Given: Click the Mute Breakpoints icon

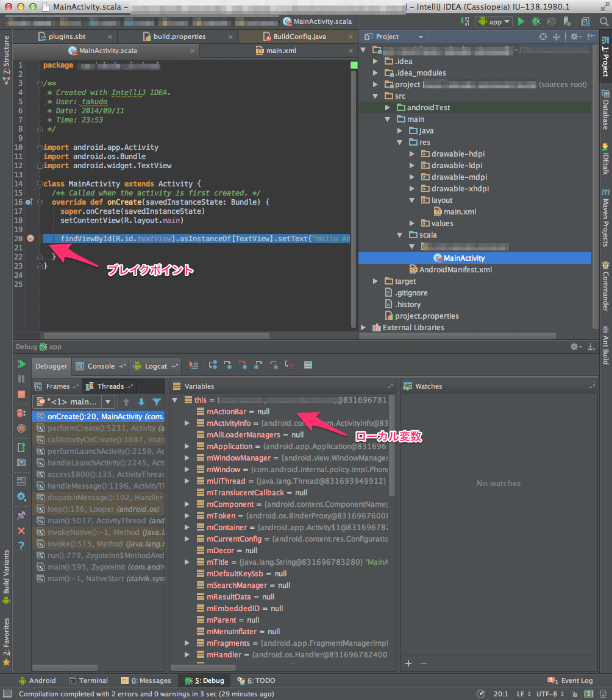Looking at the screenshot, I should coord(21,428).
